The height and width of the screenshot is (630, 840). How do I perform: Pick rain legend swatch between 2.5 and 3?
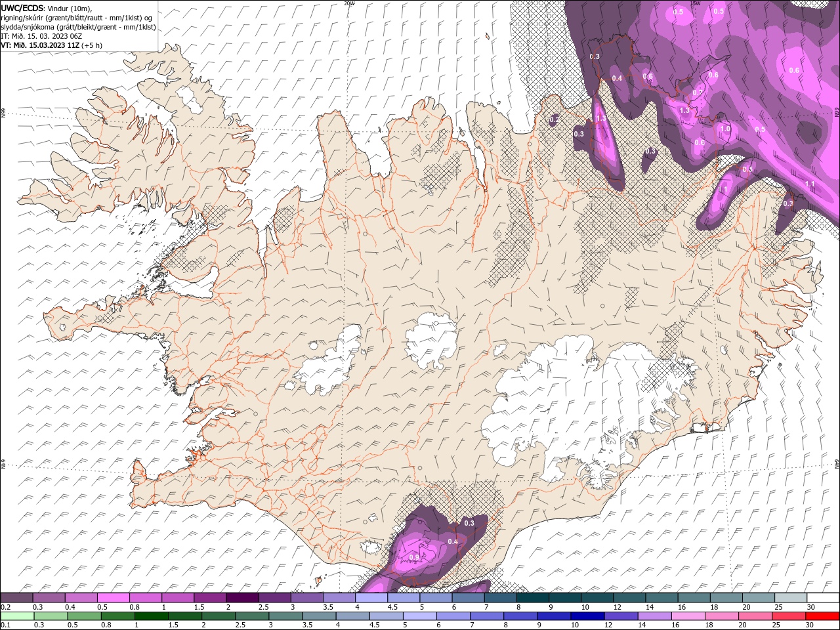(x=253, y=616)
